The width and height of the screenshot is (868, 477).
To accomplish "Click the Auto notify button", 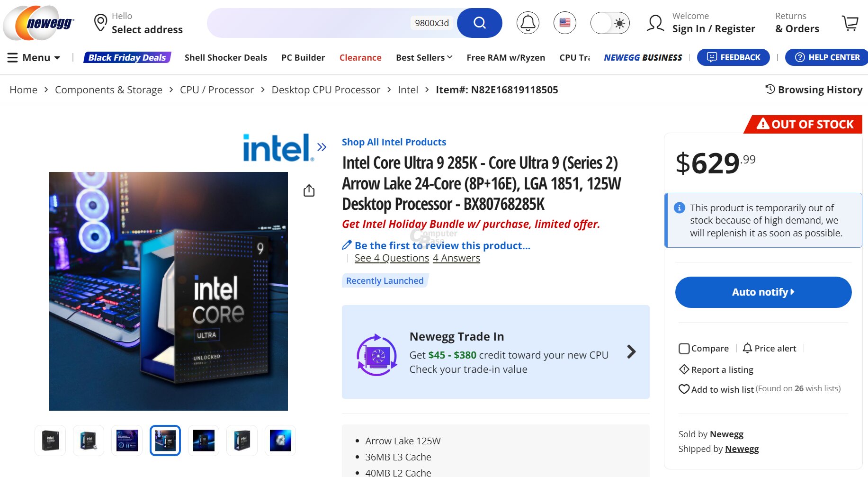I will 763,292.
